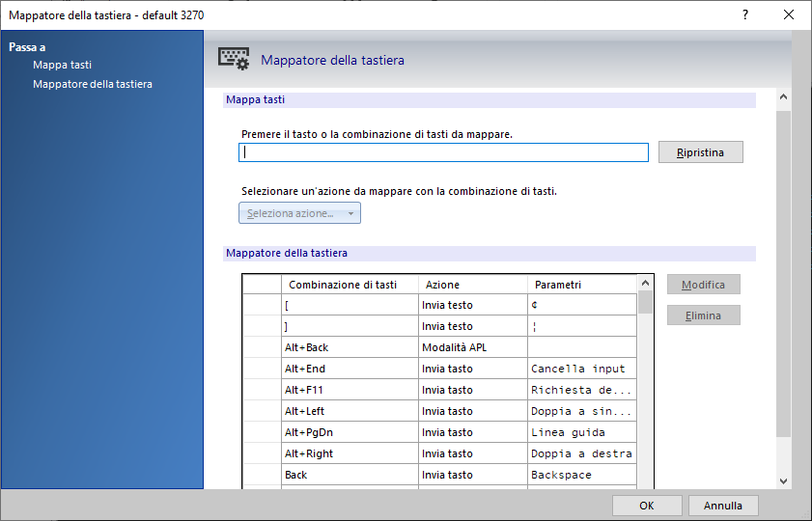Confirm with the OK button

pos(647,506)
